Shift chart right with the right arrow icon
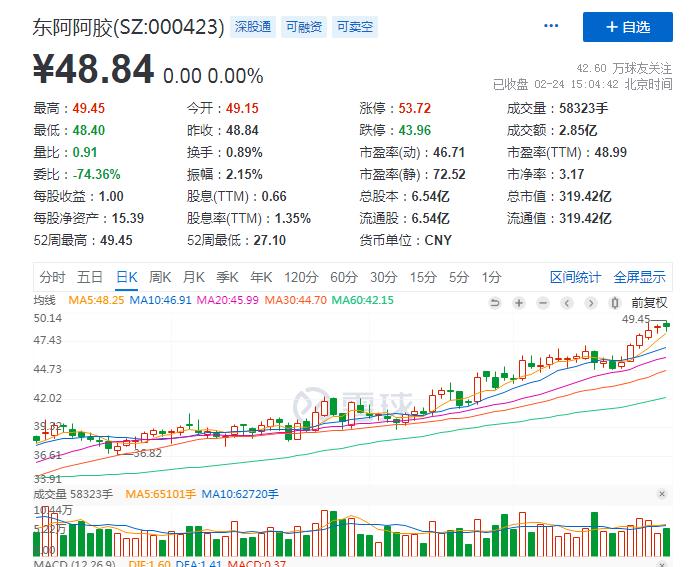Screen dimensions: 691x567 (591, 303)
